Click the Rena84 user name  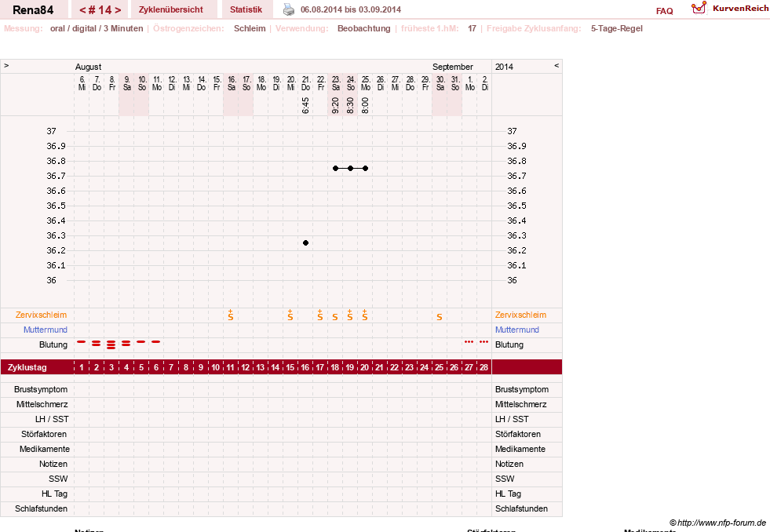point(33,10)
